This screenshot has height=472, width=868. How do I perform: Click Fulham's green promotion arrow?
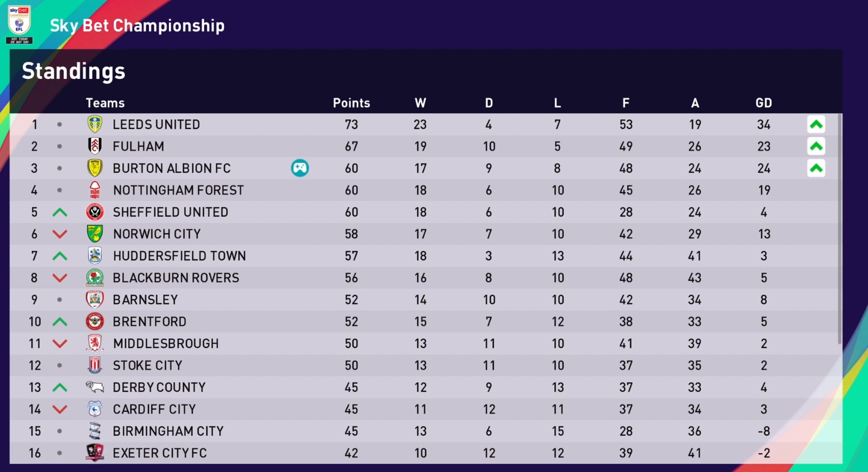click(816, 146)
